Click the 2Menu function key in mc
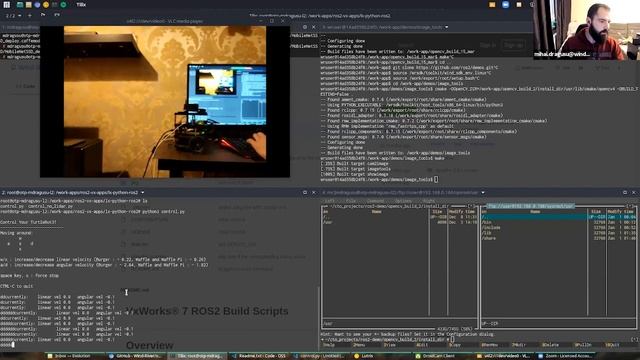This screenshot has height=360, width=640. coord(359,345)
